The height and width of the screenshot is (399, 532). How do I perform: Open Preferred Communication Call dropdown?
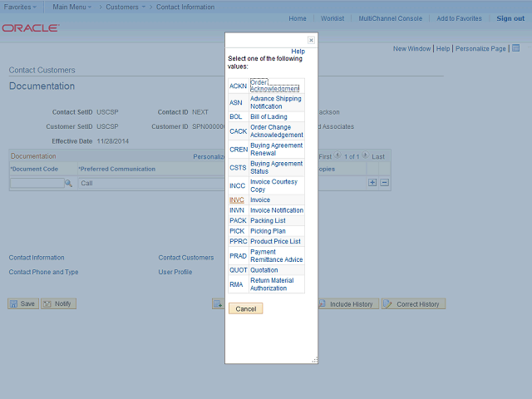pyautogui.click(x=151, y=183)
